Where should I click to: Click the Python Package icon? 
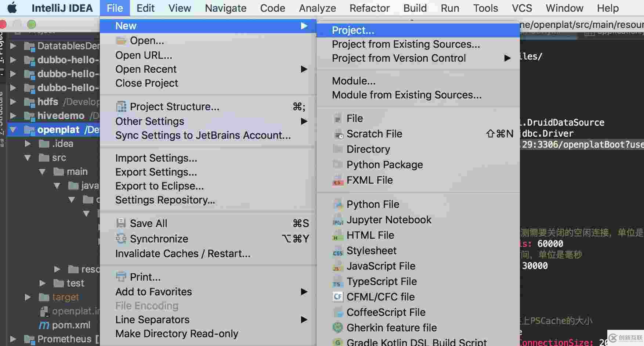337,164
